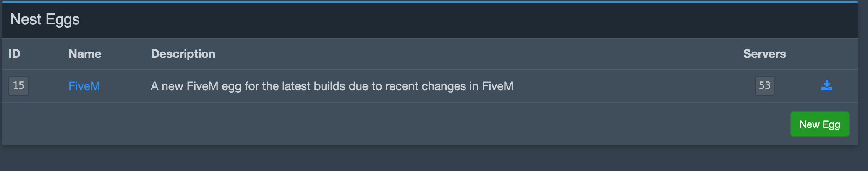Click the word "Eggs" in panel title
The height and width of the screenshot is (171, 868).
[63, 19]
